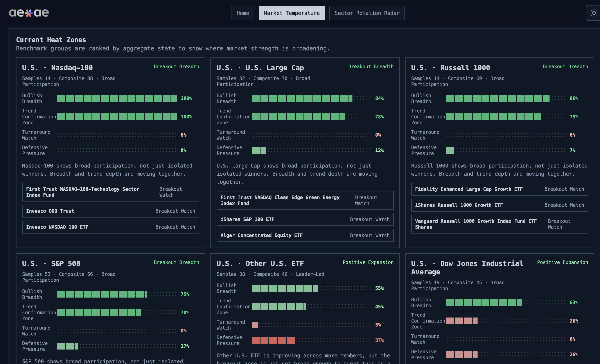
Task: Click Other U.S. ETF 45% value
Action: click(x=379, y=307)
